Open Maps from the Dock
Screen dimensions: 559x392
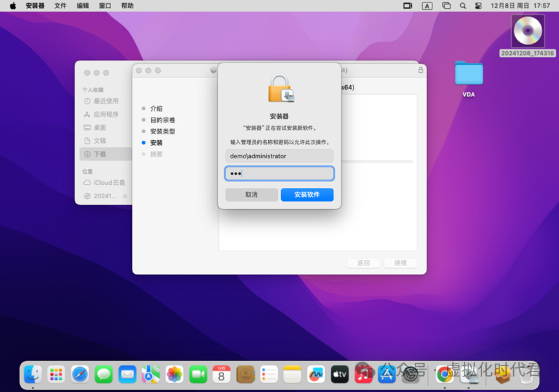pos(151,374)
